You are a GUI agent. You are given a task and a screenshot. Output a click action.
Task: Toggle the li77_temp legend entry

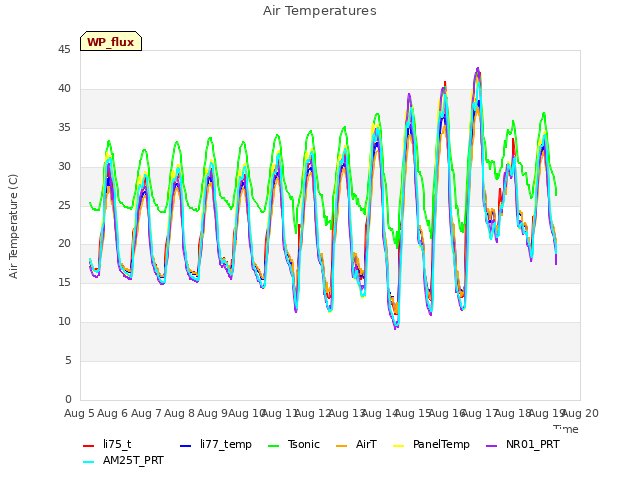[216, 444]
